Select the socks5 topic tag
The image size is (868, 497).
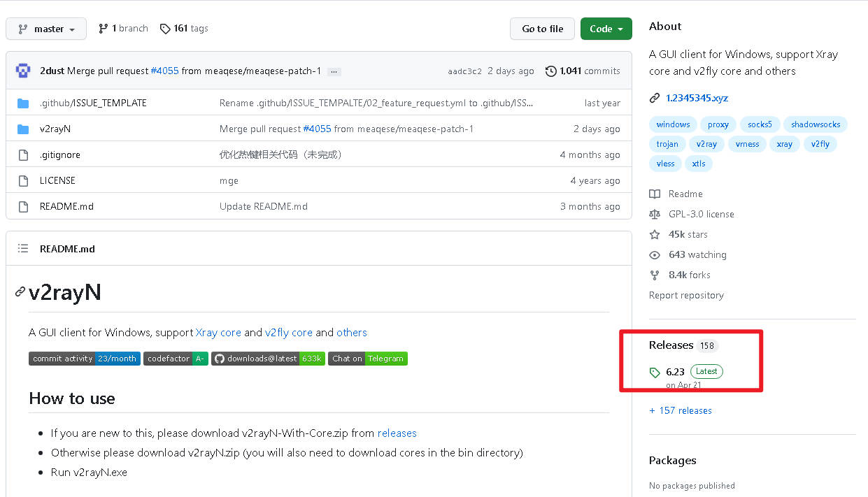point(760,124)
